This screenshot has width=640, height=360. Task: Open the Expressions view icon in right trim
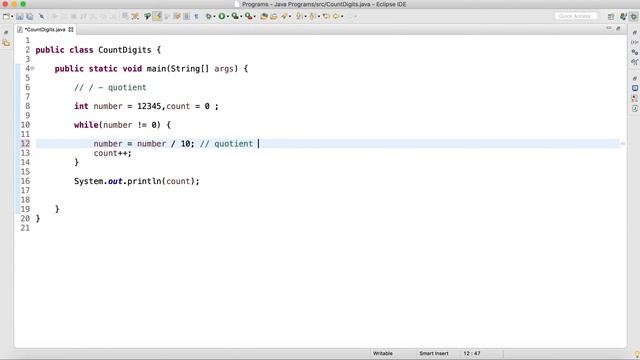635,62
